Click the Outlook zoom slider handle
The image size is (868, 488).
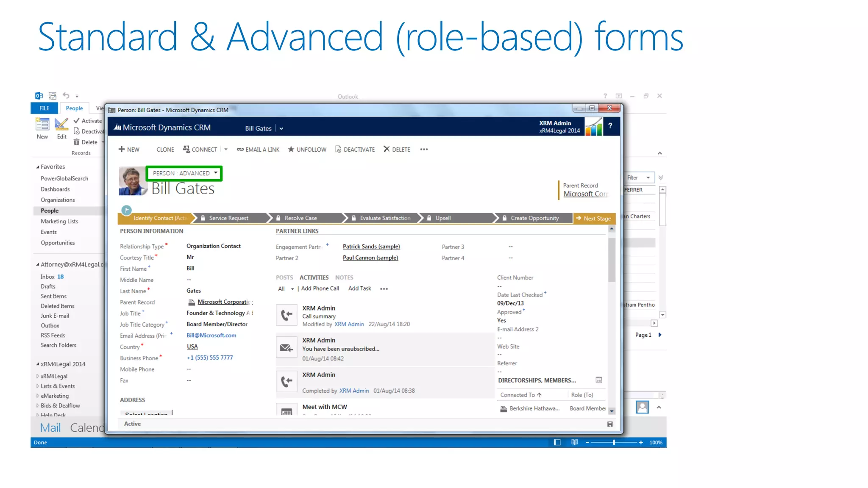pyautogui.click(x=614, y=442)
